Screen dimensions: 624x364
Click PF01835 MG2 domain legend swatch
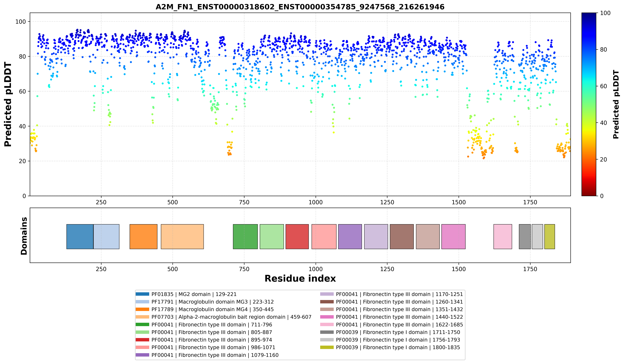(x=142, y=294)
